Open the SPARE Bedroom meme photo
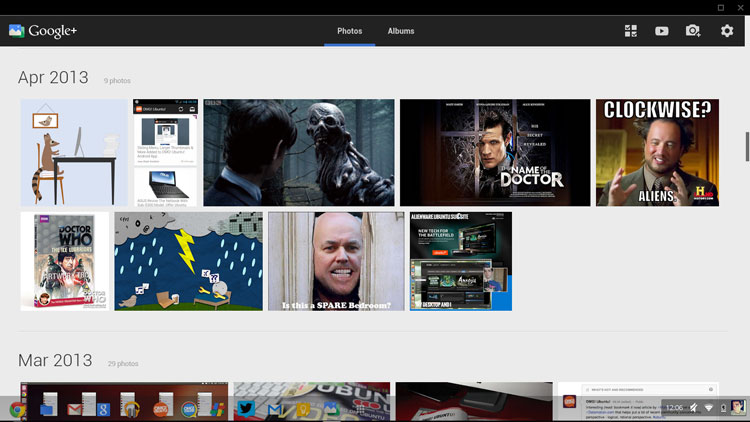The image size is (750, 422). coord(336,261)
